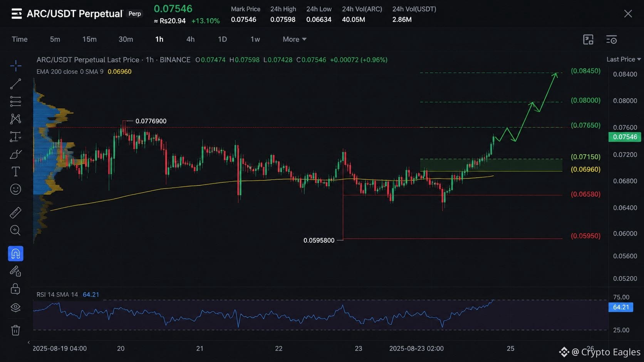Switch to the 30m timeframe
The width and height of the screenshot is (644, 362).
pos(126,39)
